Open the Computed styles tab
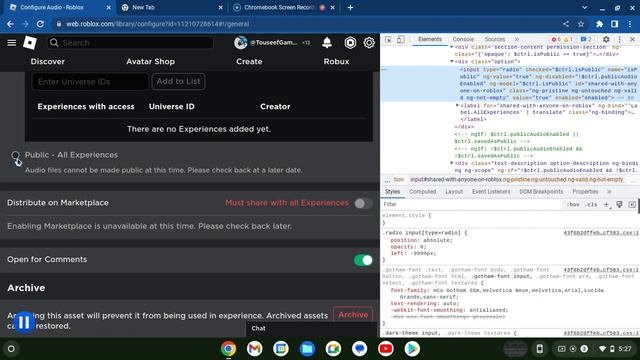This screenshot has height=360, width=640. tap(422, 192)
